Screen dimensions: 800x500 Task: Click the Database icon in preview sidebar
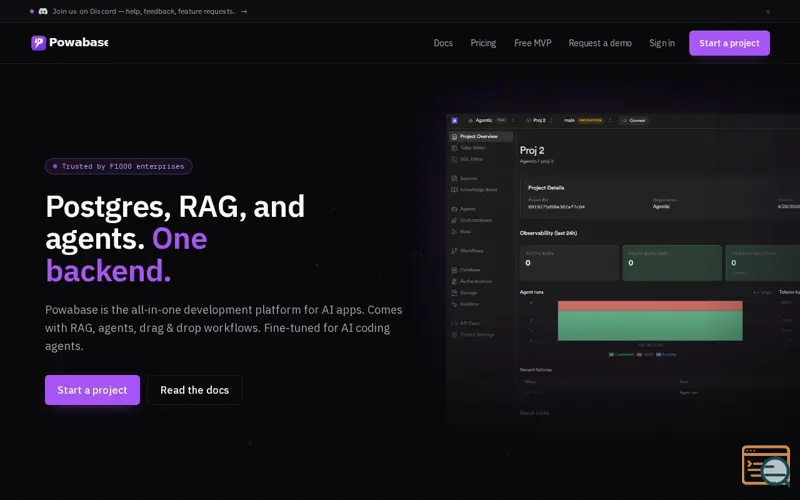[x=454, y=270]
